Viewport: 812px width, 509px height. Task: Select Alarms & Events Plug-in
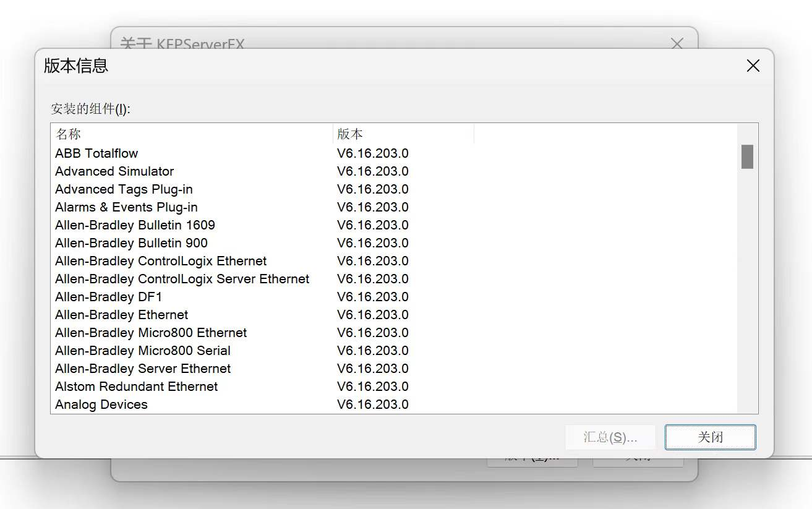click(126, 207)
